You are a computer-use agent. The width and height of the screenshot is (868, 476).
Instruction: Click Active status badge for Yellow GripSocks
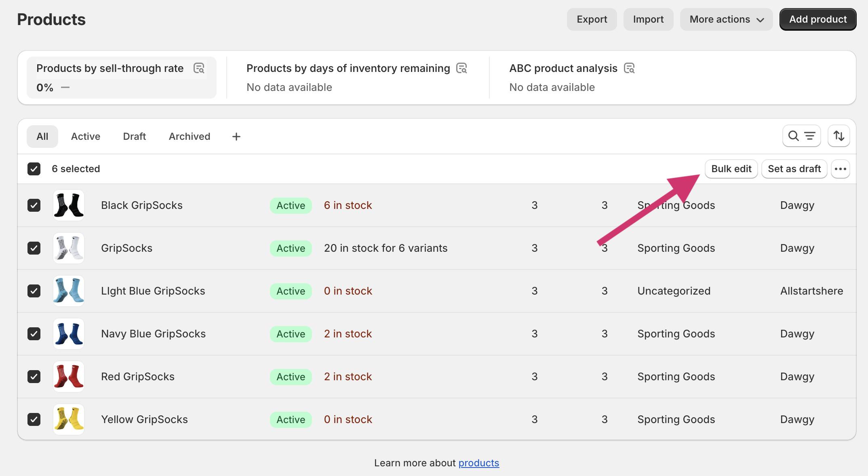[291, 419]
